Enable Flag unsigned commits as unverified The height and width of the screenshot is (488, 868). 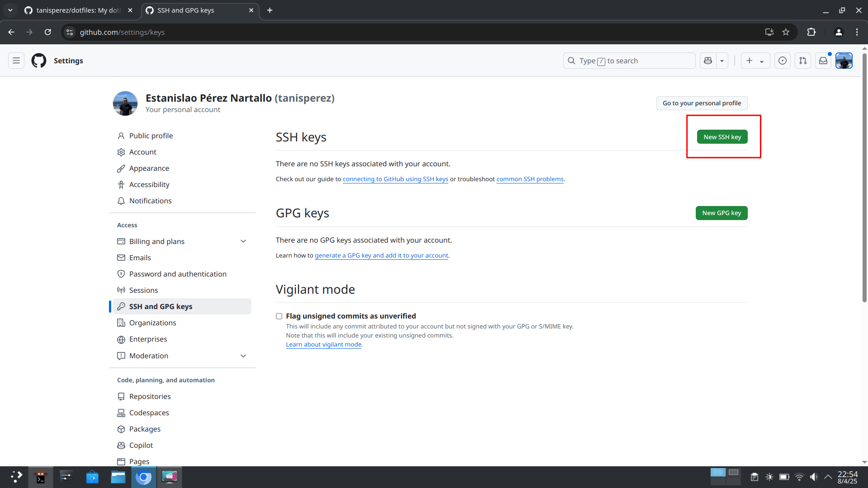279,316
